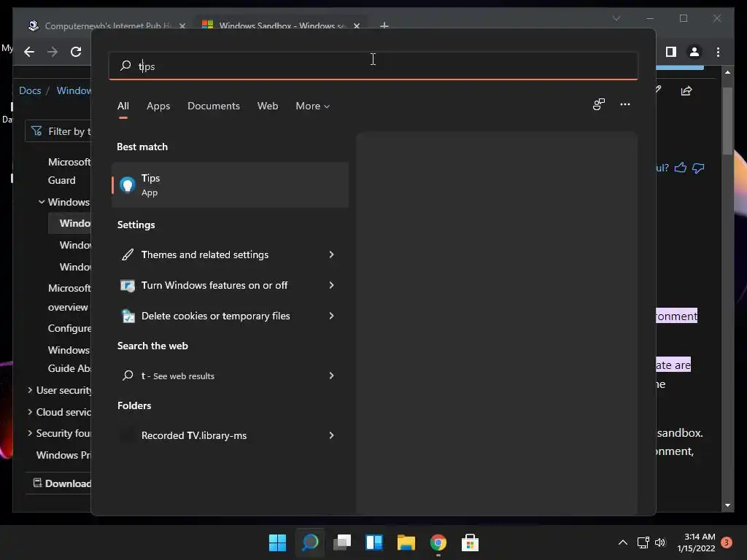
Task: Click the Filter by title field
Action: [58, 131]
